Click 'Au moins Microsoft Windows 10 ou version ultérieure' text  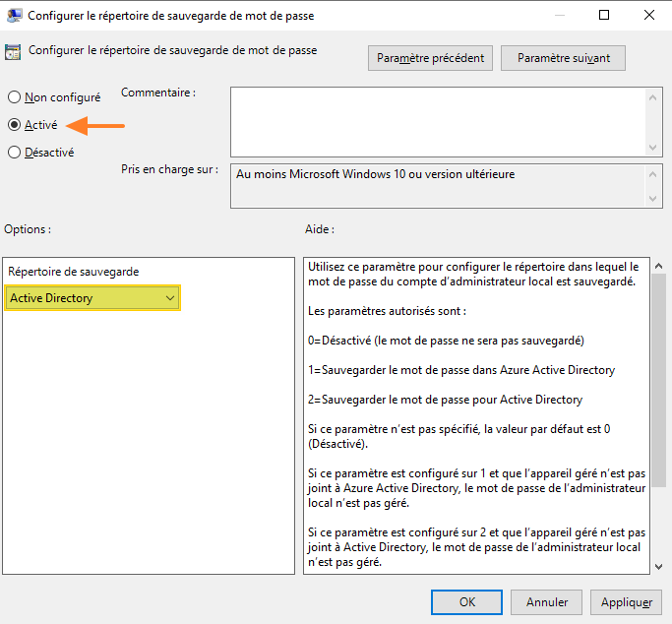click(x=376, y=174)
